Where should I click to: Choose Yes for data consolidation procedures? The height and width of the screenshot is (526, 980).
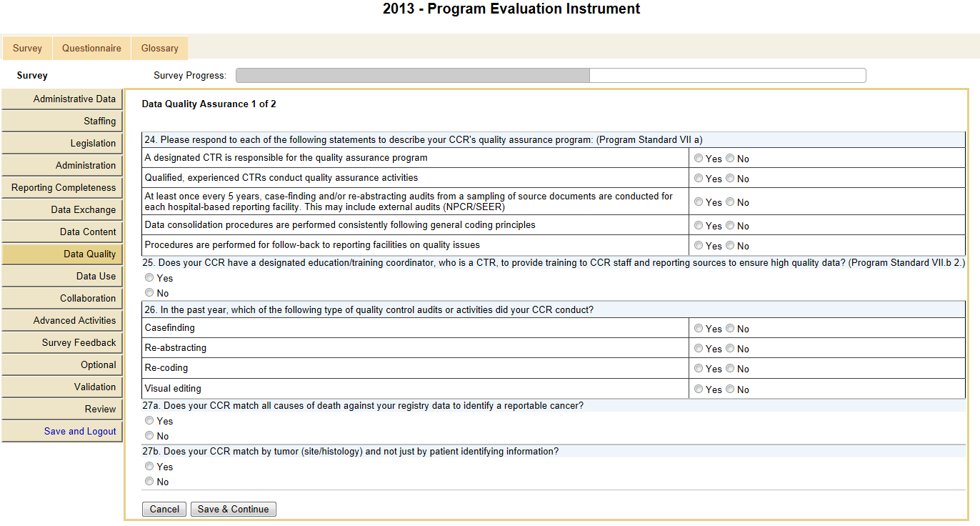pos(699,226)
